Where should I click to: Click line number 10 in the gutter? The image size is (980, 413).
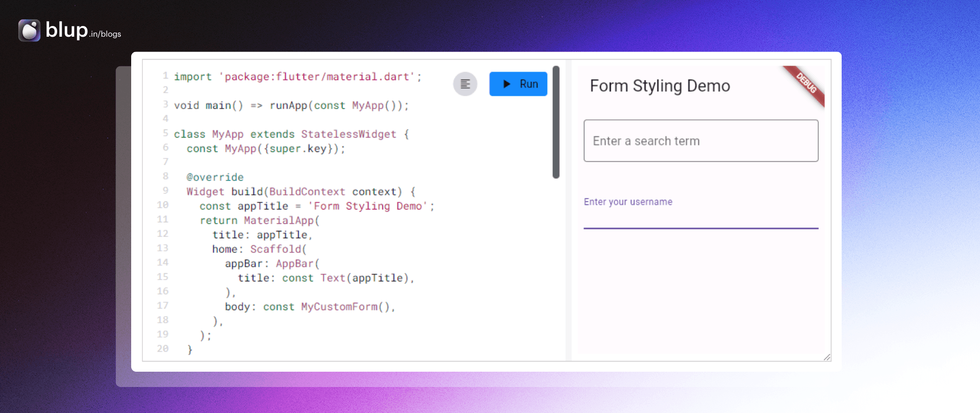click(162, 205)
